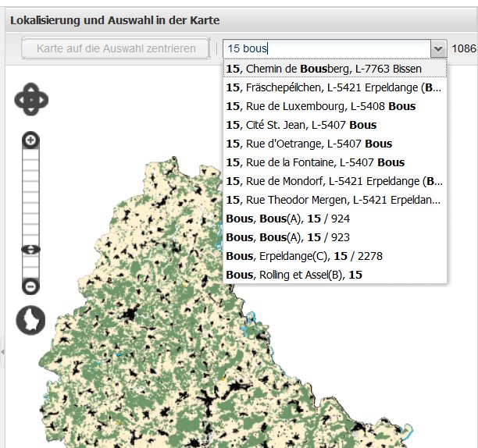The image size is (478, 448).
Task: Click the zoom slider handle
Action: 30,250
